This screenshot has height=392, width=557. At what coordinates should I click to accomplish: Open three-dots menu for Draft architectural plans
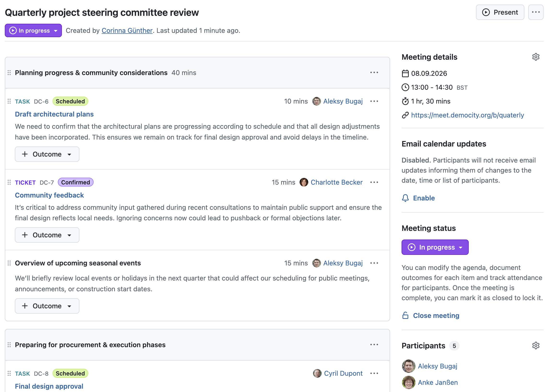[x=374, y=101]
